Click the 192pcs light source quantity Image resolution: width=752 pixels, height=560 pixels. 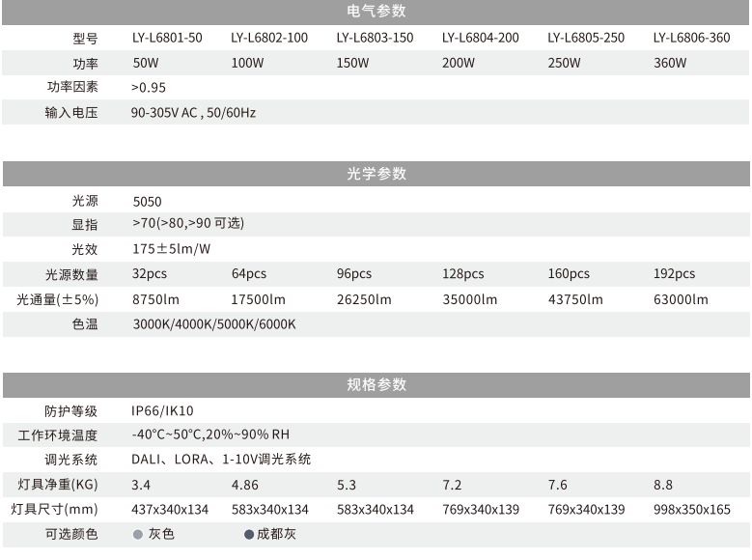tap(674, 274)
